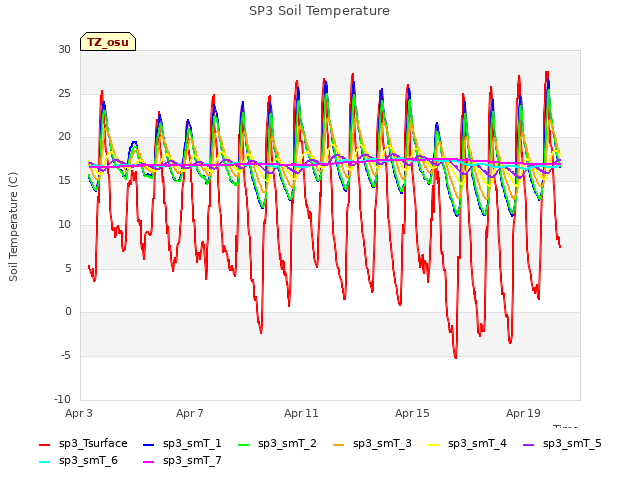Click red sp3_Tsurface color marker

pos(44,444)
